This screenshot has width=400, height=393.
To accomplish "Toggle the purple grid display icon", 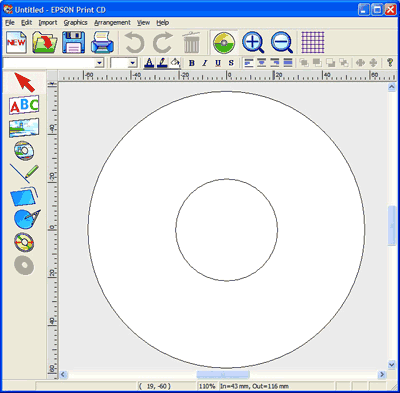I will pos(313,42).
